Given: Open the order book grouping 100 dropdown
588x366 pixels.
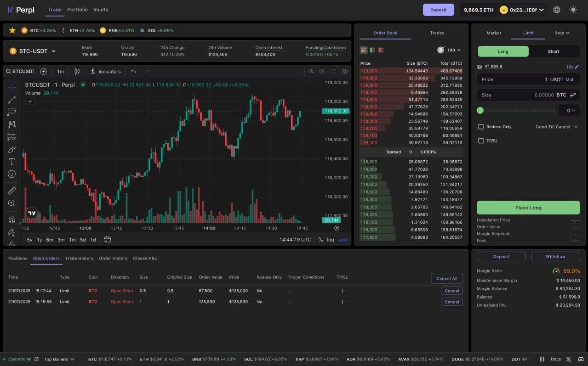Looking at the screenshot, I should [449, 50].
